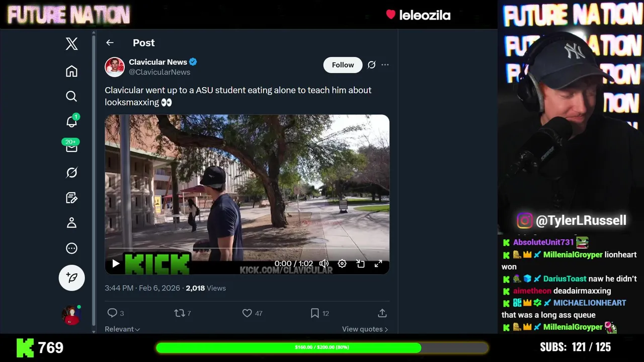
Task: Click the video progress bar
Action: [247, 248]
